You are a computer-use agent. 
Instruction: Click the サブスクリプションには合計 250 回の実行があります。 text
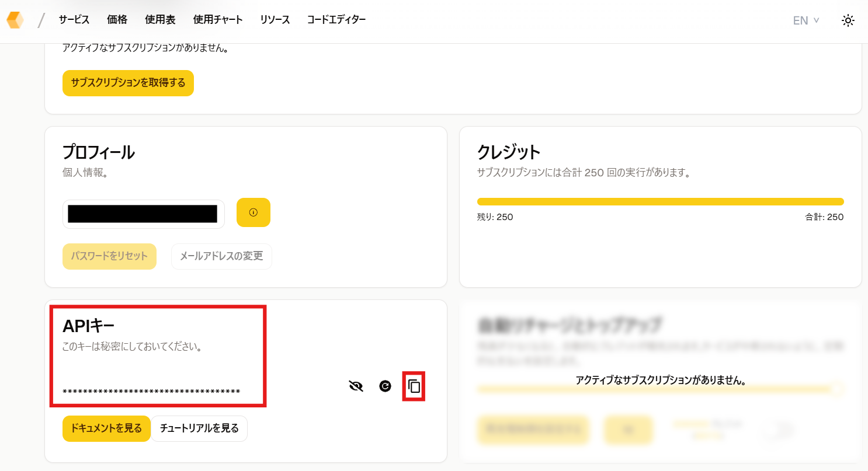tap(584, 173)
